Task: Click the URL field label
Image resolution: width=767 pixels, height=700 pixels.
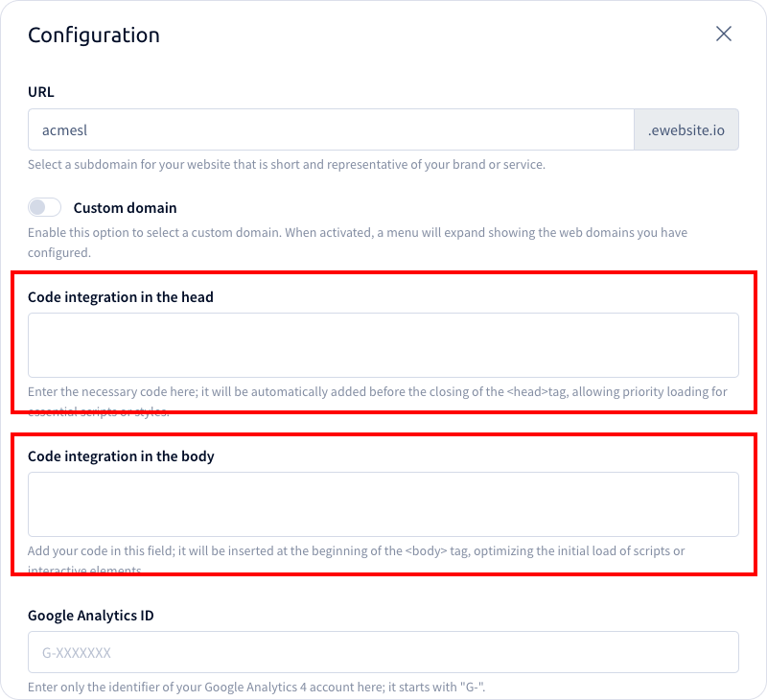Action: 40,92
